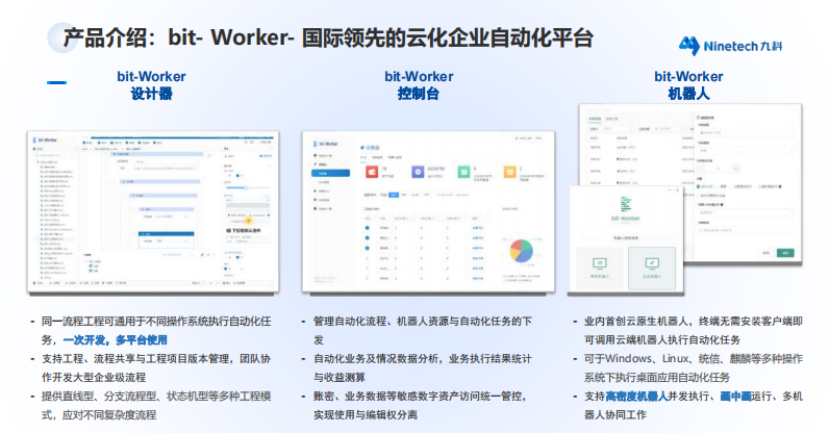831x434 pixels.
Task: Switch to the first underlined tab in robot window
Action: click(595, 119)
